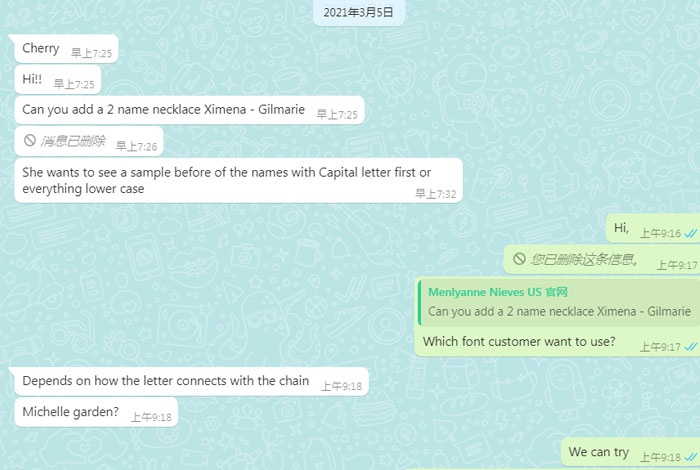Viewport: 700px width, 470px height.
Task: Select the "Cherry" message bubble
Action: (66, 49)
